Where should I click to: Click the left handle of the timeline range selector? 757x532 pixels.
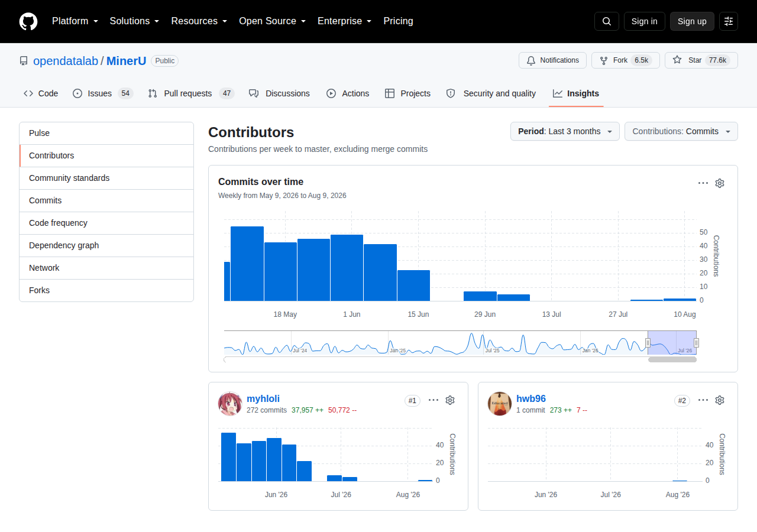point(648,342)
